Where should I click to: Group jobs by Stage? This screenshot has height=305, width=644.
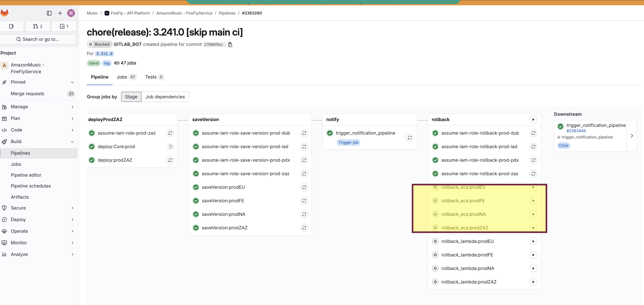click(x=131, y=97)
